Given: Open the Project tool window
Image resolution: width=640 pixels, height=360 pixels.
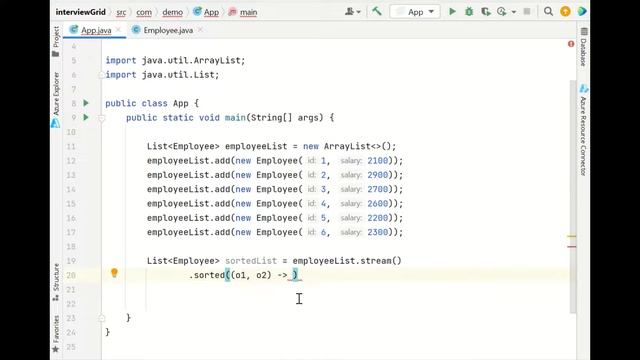Looking at the screenshot, I should [56, 42].
